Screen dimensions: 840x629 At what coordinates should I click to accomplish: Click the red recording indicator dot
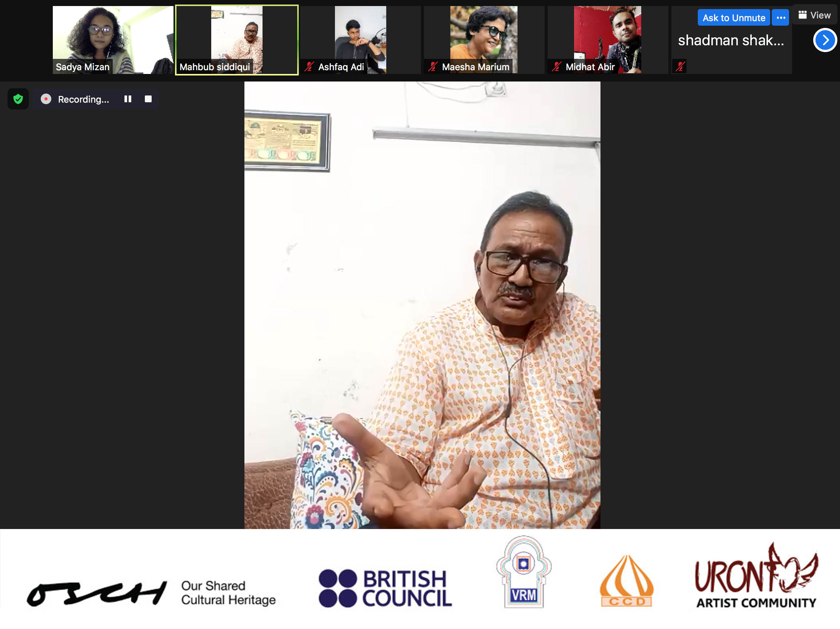(x=46, y=99)
